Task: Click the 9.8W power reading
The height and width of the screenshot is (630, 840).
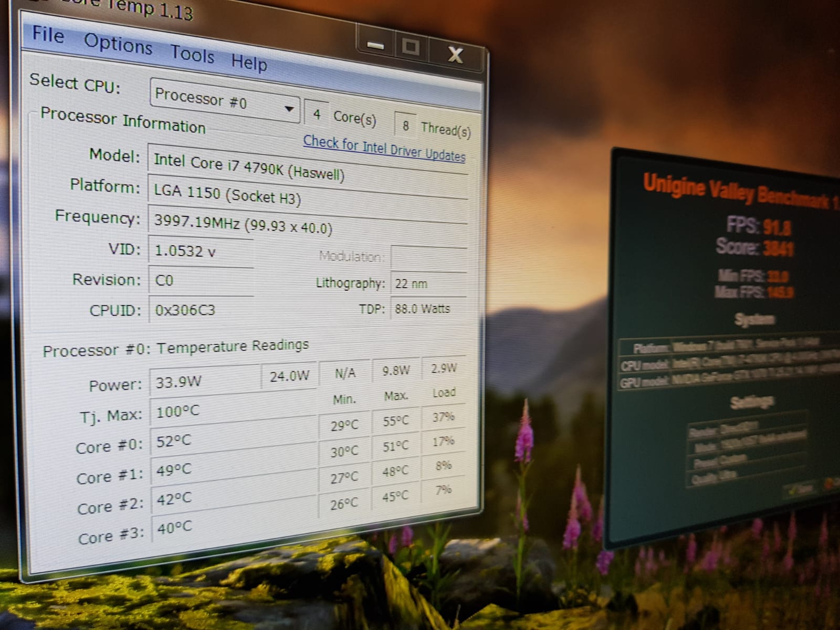Action: click(396, 371)
